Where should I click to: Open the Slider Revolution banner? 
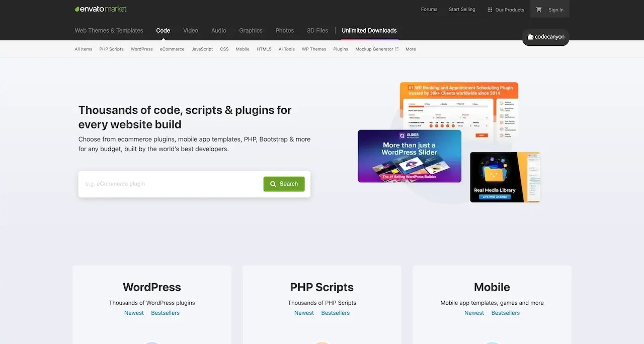tap(410, 156)
